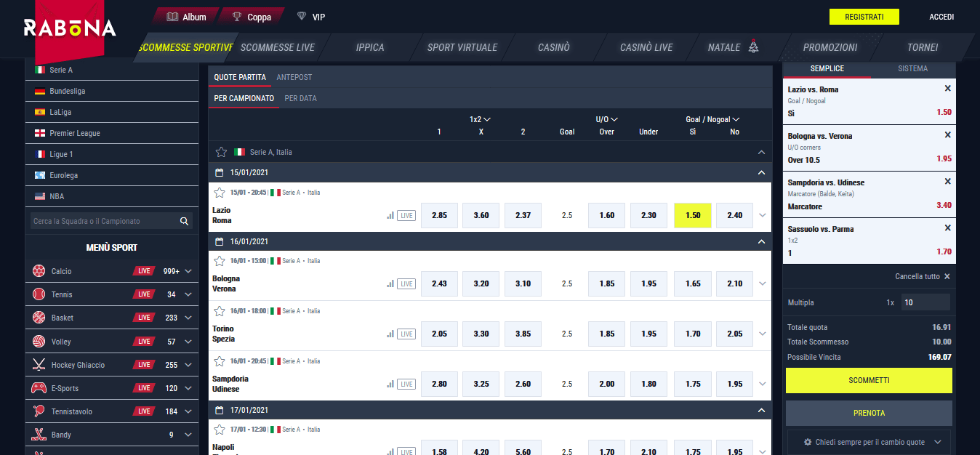Clear betslip with Cancella tutto

922,276
